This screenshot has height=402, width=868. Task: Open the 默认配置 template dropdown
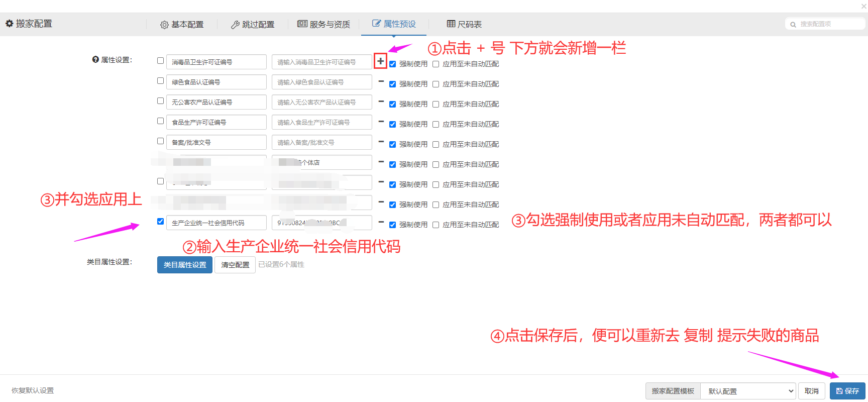point(748,391)
